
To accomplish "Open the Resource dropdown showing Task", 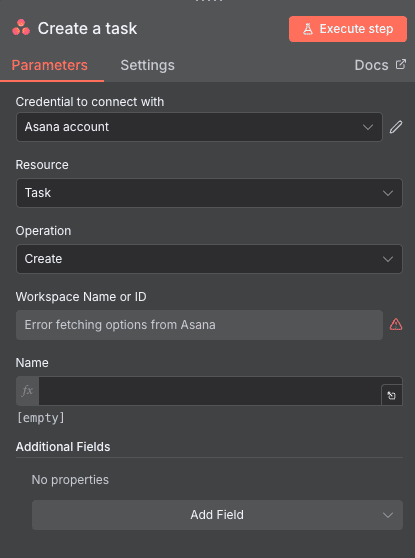I will (x=209, y=193).
